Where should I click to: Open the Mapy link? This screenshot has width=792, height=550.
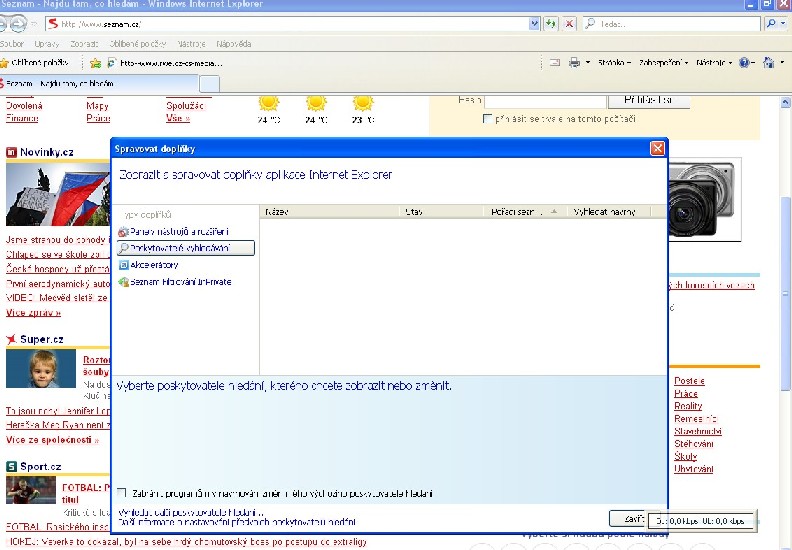(x=97, y=106)
